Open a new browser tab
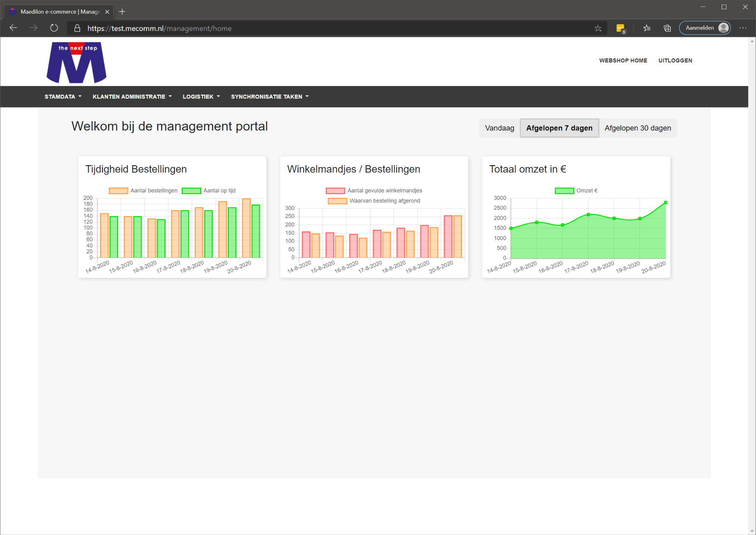 122,12
